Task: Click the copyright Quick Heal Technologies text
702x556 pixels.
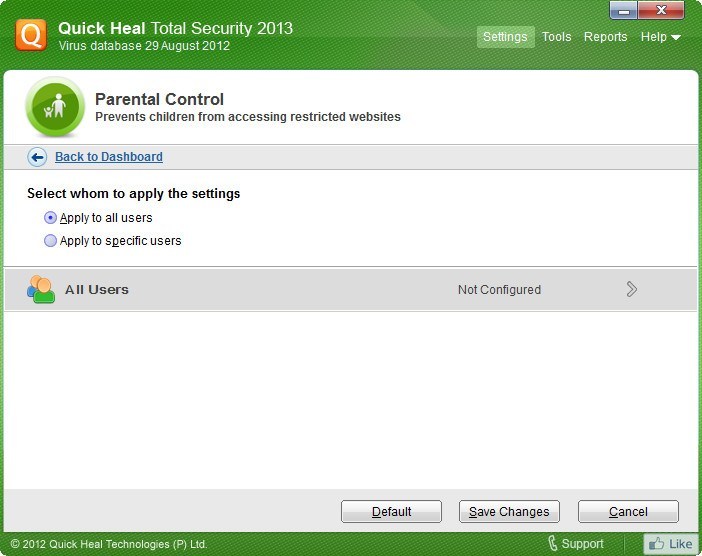Action: tap(109, 544)
